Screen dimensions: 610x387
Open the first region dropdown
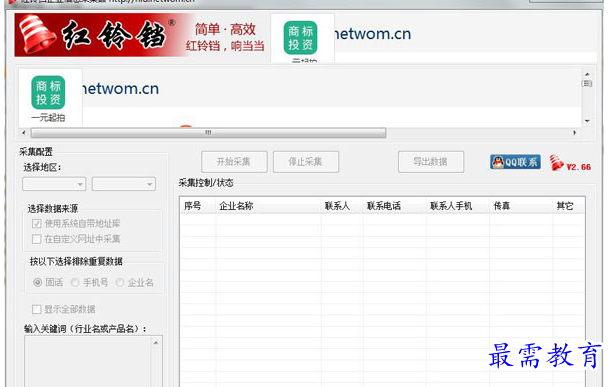tap(54, 184)
